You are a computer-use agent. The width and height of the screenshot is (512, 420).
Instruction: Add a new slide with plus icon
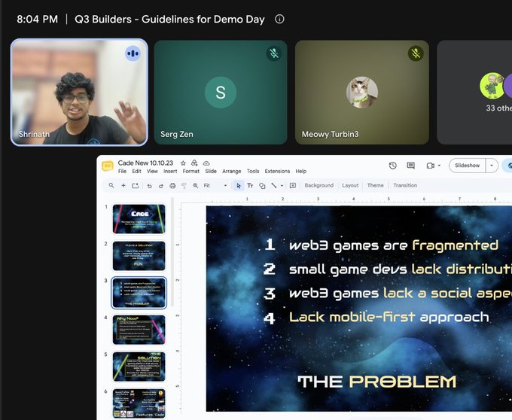[123, 185]
